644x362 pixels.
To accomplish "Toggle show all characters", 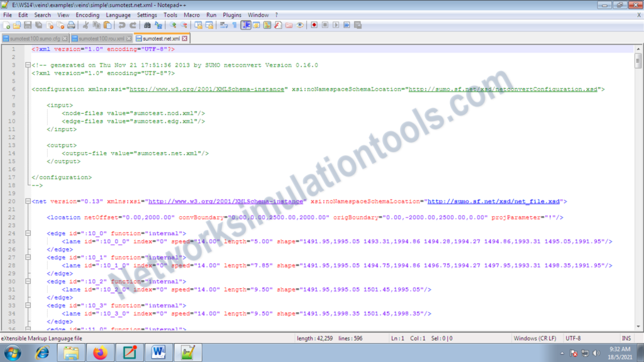I will click(x=235, y=25).
